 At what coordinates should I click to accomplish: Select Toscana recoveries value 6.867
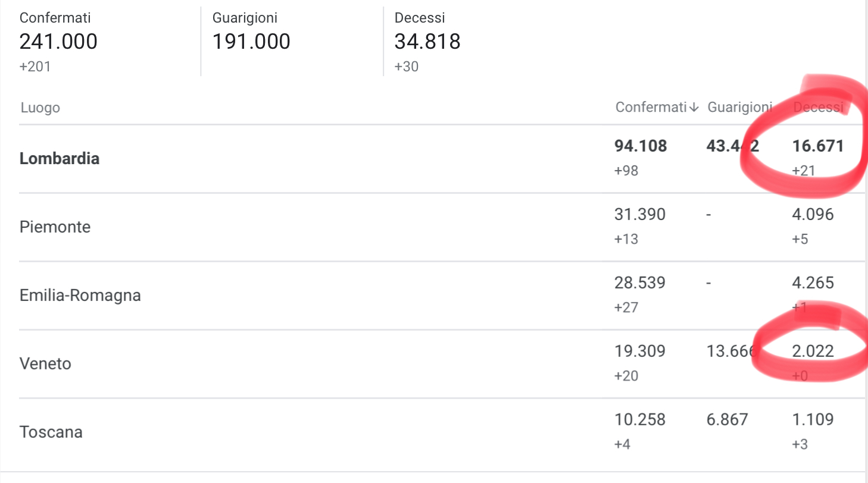(727, 419)
